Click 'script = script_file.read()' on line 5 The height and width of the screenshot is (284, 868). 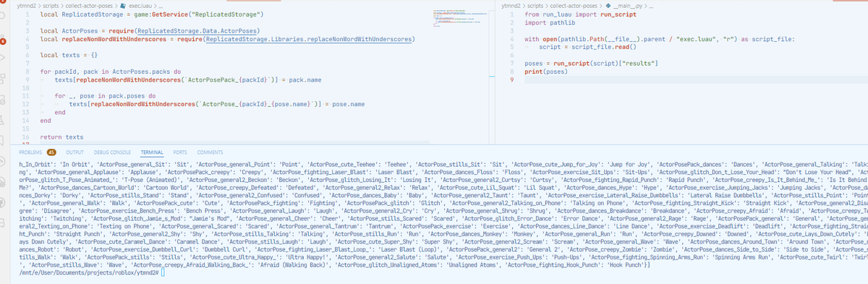tap(587, 46)
